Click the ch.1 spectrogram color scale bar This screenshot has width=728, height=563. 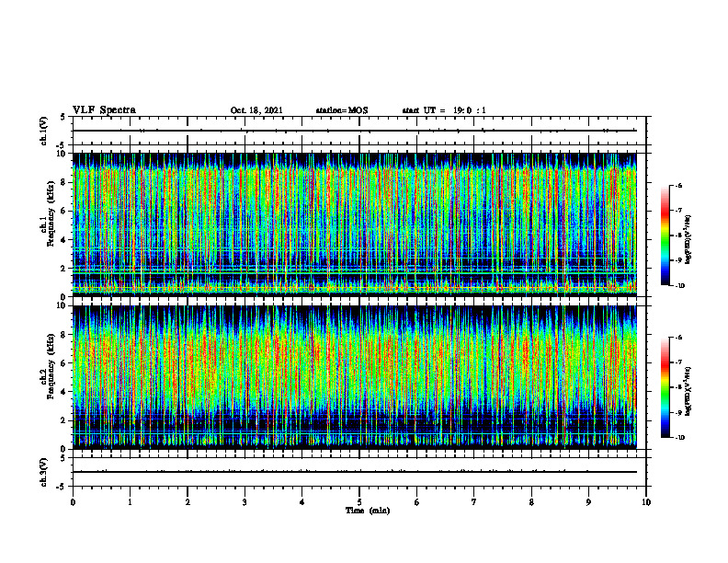665,236
